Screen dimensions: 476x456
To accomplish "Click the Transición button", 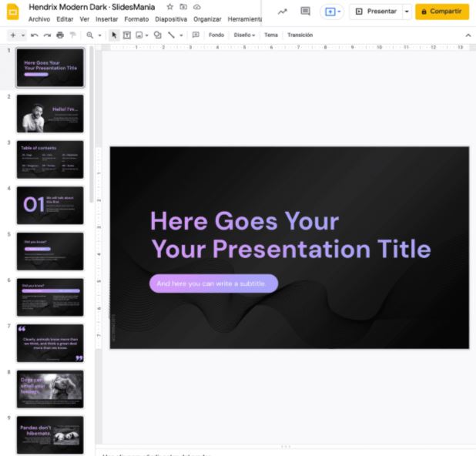I will point(300,35).
